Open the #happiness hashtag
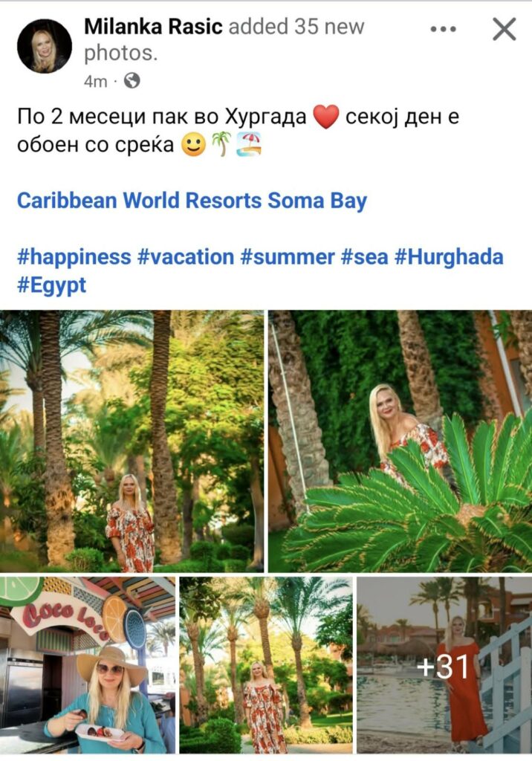Screen dimensions: 532x761 click(74, 257)
